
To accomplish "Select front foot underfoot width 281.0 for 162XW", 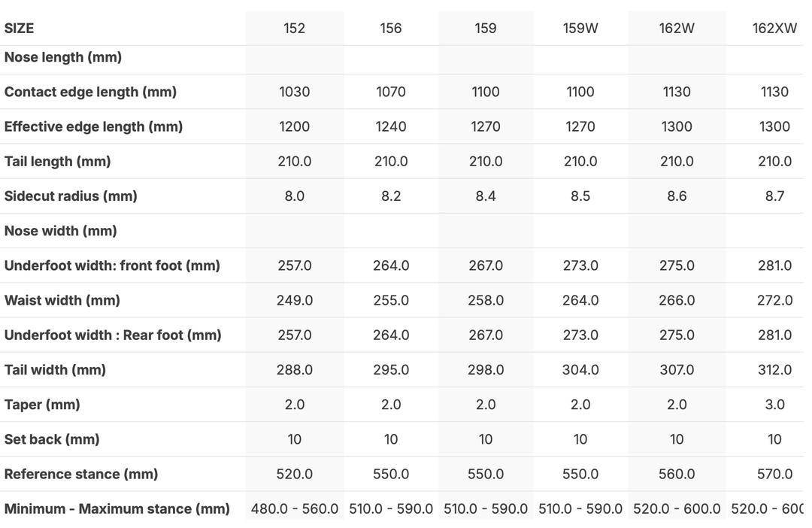I will [x=774, y=266].
